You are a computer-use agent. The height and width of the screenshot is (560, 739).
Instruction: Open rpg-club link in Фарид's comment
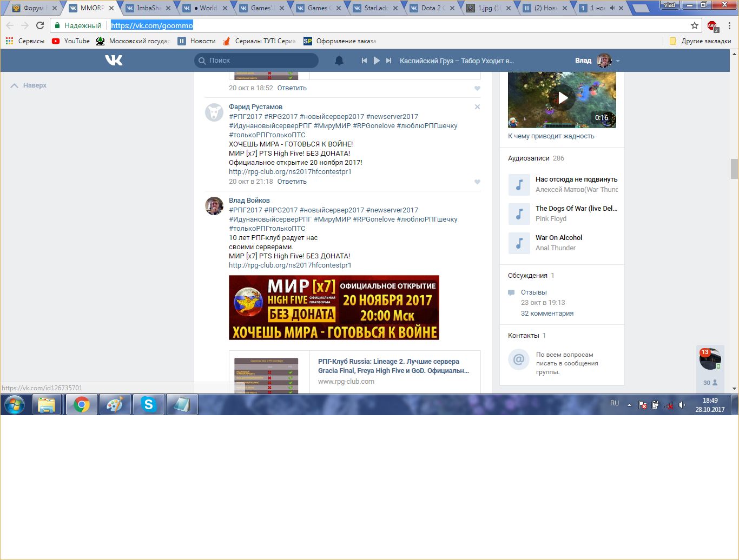coord(290,172)
